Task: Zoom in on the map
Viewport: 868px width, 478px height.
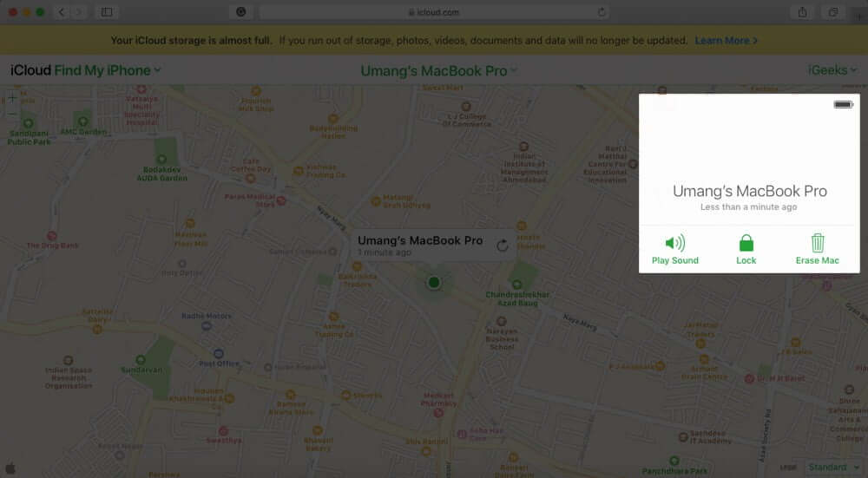Action: point(12,99)
